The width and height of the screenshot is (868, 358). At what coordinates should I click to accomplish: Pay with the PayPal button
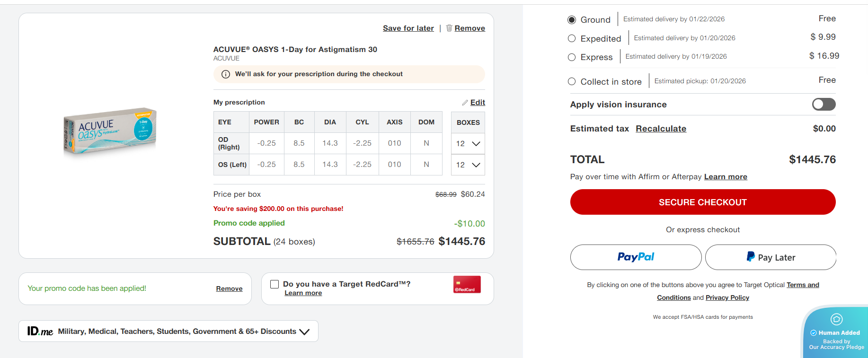click(x=636, y=257)
